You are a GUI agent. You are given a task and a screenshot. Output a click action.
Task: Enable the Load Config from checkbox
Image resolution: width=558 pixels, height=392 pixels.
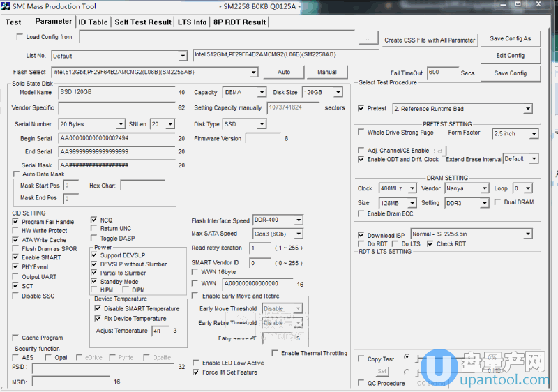tap(20, 37)
